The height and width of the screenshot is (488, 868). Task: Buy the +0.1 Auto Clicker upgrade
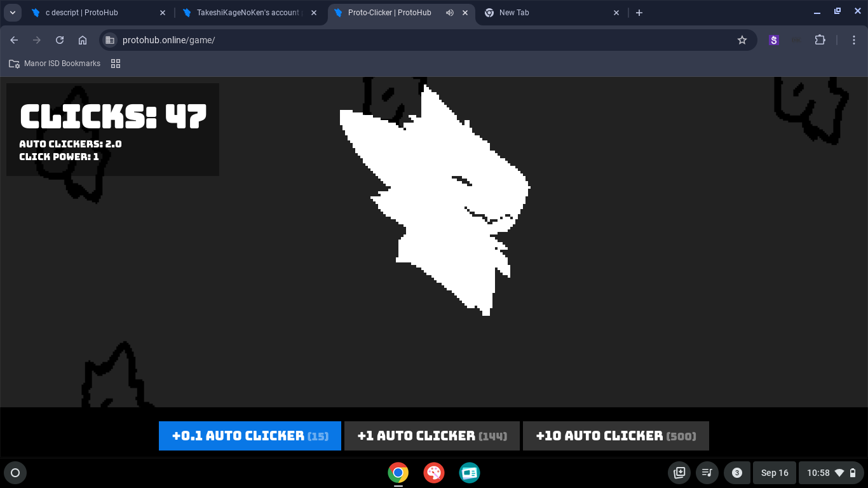250,436
